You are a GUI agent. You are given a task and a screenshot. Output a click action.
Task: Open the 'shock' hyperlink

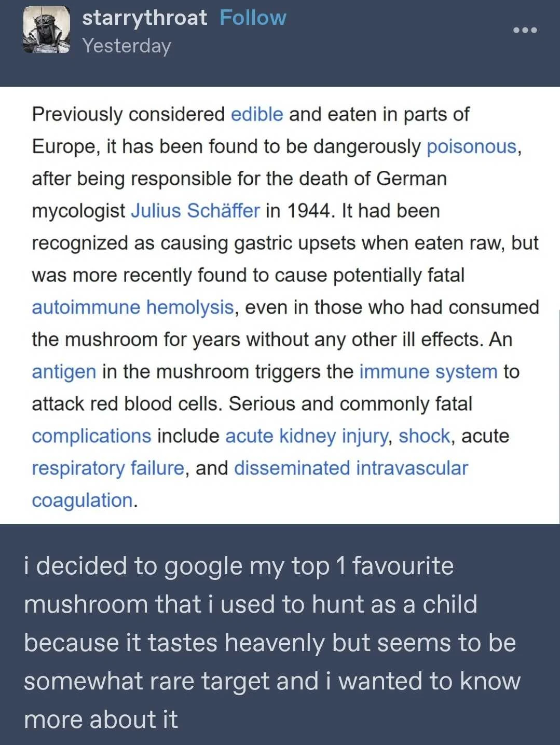pos(424,436)
